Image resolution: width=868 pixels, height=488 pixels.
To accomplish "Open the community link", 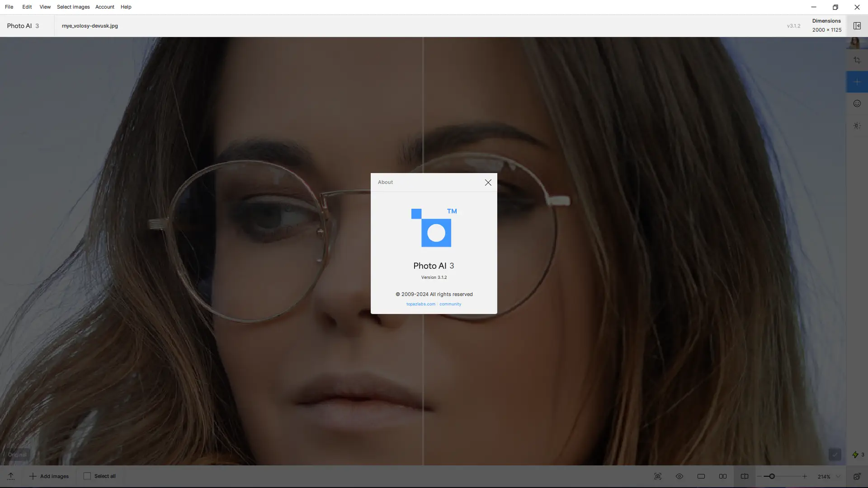I will (450, 304).
